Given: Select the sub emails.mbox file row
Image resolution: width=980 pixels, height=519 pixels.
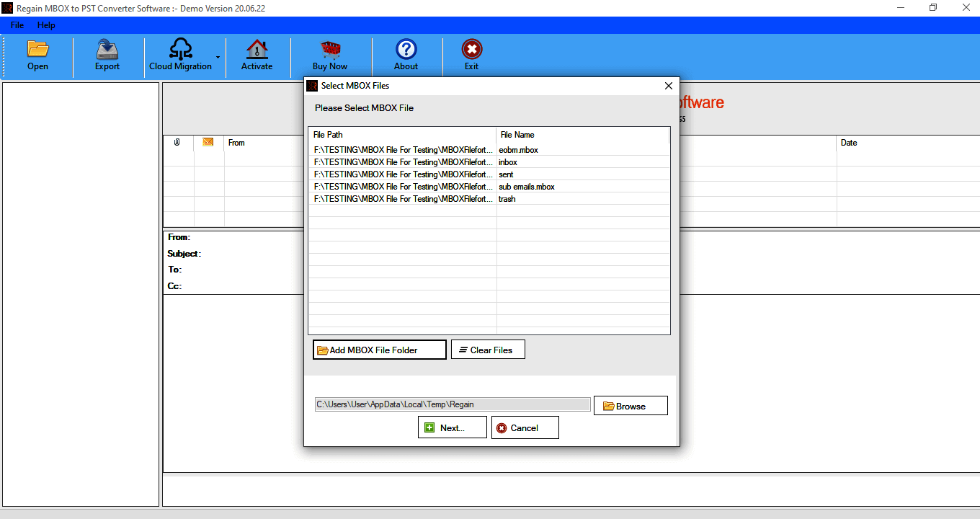Looking at the screenshot, I should point(489,187).
